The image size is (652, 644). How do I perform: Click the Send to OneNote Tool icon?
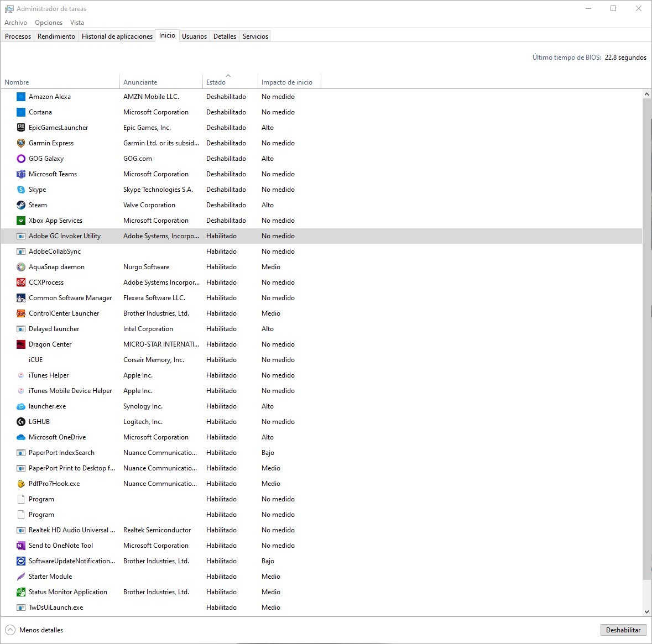(x=21, y=546)
